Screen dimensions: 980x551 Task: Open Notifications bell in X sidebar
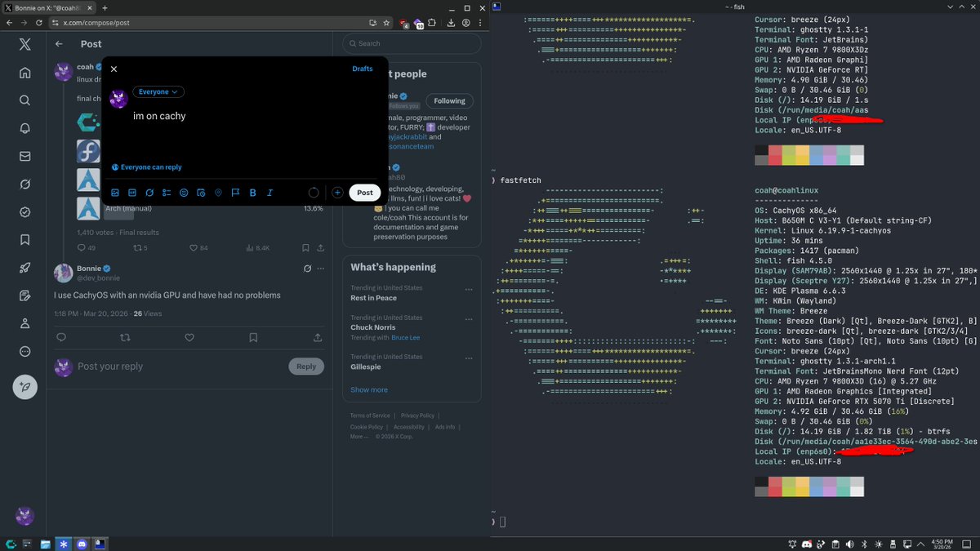click(25, 128)
